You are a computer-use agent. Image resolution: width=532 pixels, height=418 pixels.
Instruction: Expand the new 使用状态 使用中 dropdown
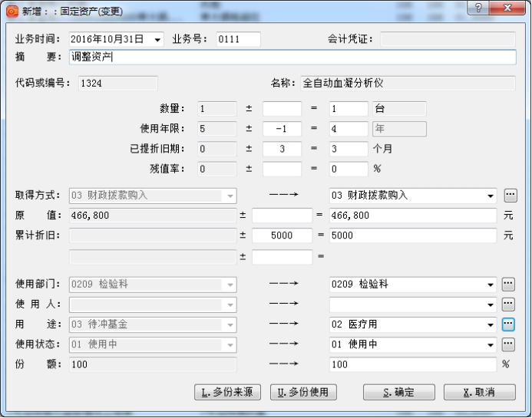pos(491,345)
